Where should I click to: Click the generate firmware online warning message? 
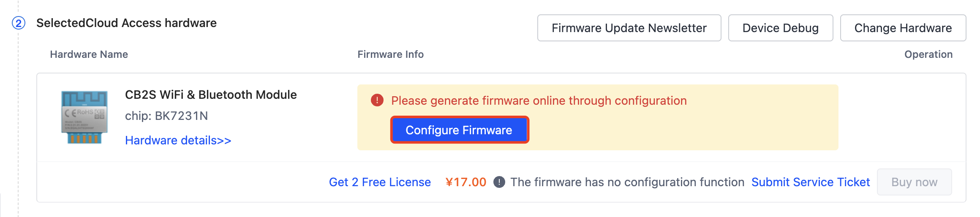pos(539,100)
